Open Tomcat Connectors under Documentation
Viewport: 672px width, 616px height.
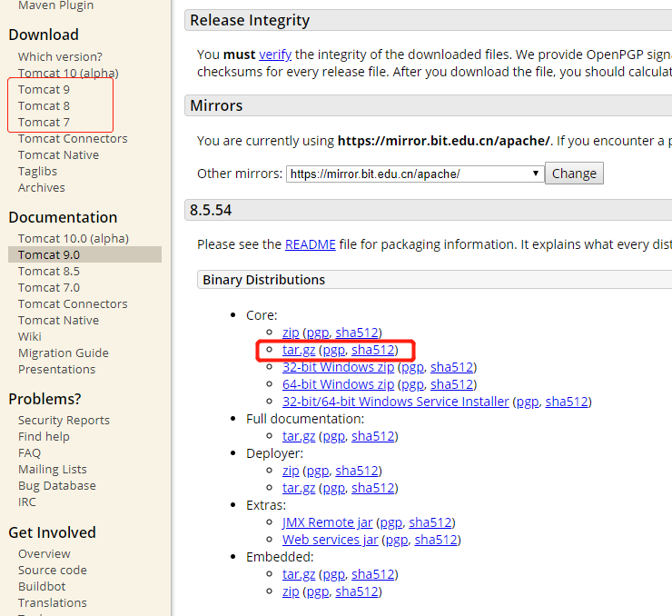(x=73, y=304)
